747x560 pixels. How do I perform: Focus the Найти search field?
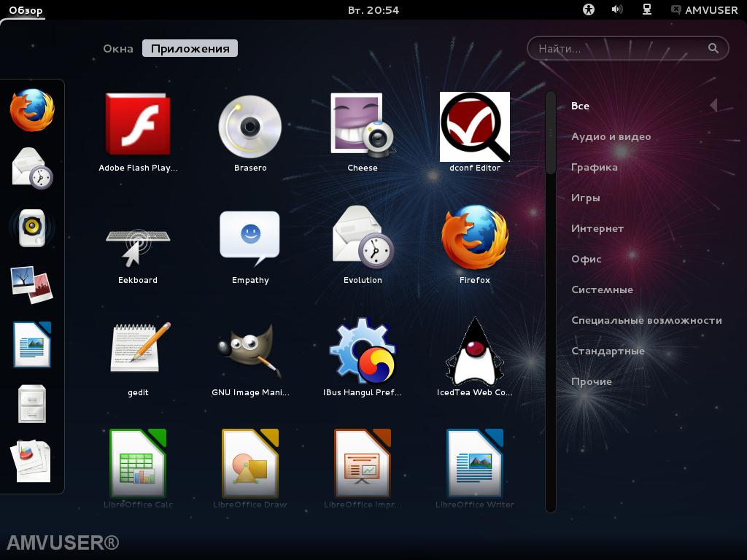click(x=628, y=48)
